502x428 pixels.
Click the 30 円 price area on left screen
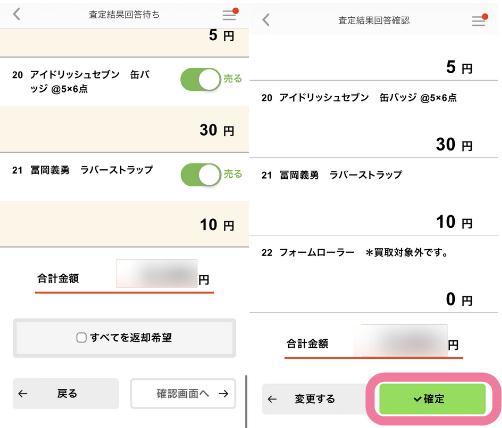pyautogui.click(x=124, y=130)
